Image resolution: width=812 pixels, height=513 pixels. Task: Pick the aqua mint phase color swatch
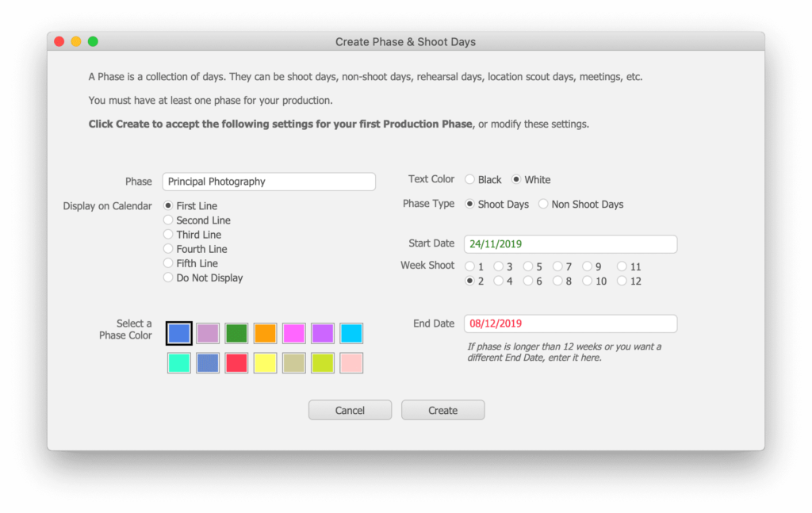tap(179, 363)
